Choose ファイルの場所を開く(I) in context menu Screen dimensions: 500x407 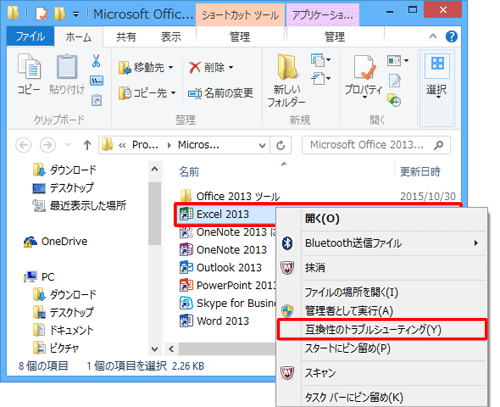381,292
